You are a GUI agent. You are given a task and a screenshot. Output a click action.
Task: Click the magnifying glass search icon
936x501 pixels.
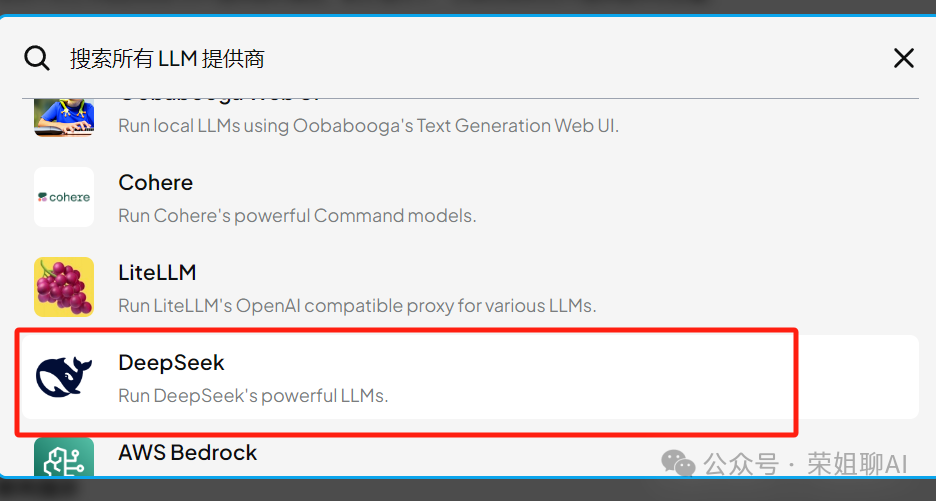click(36, 59)
